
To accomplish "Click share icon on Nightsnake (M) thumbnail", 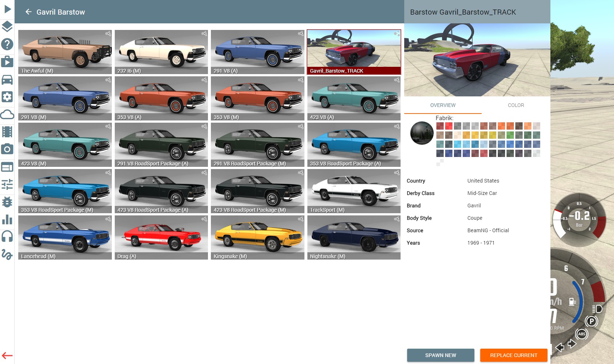I will (397, 219).
